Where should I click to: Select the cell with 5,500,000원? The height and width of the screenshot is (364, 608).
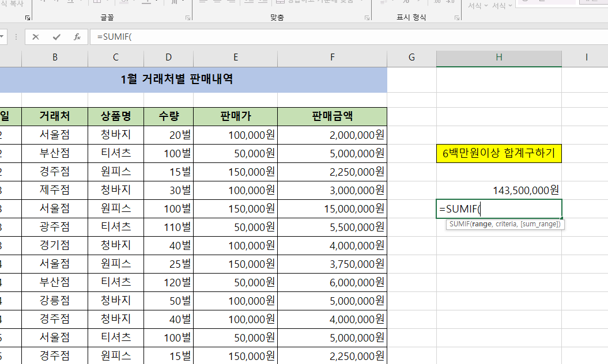pyautogui.click(x=333, y=227)
